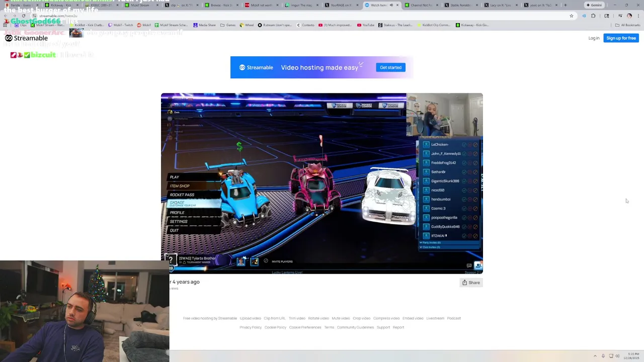Open the Support footer link
The height and width of the screenshot is (362, 644).
click(383, 327)
